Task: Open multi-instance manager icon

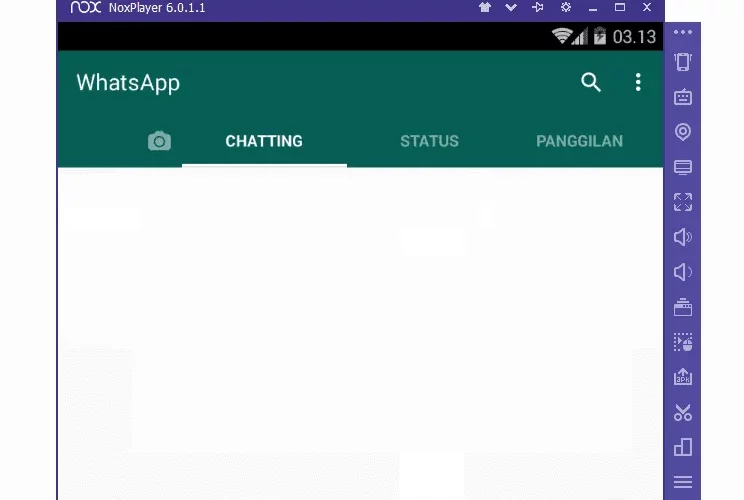Action: (683, 447)
